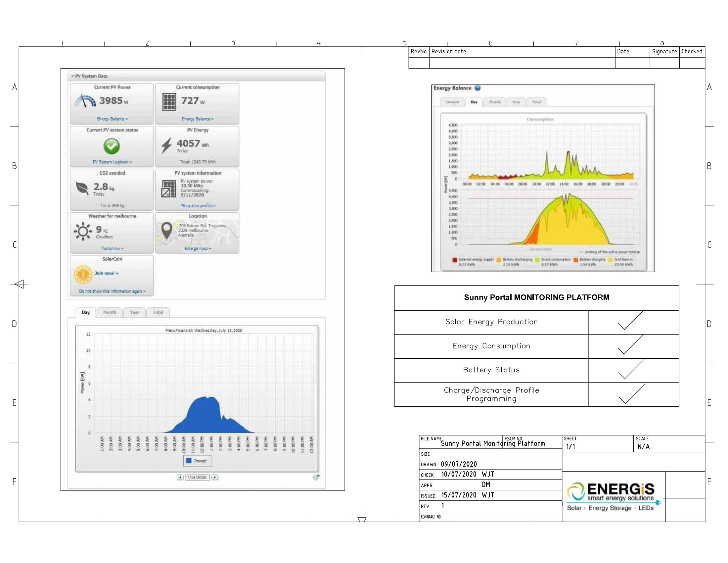Viewport: 728px width, 563px height.
Task: Open the PV System Logbook link
Action: pyautogui.click(x=112, y=162)
